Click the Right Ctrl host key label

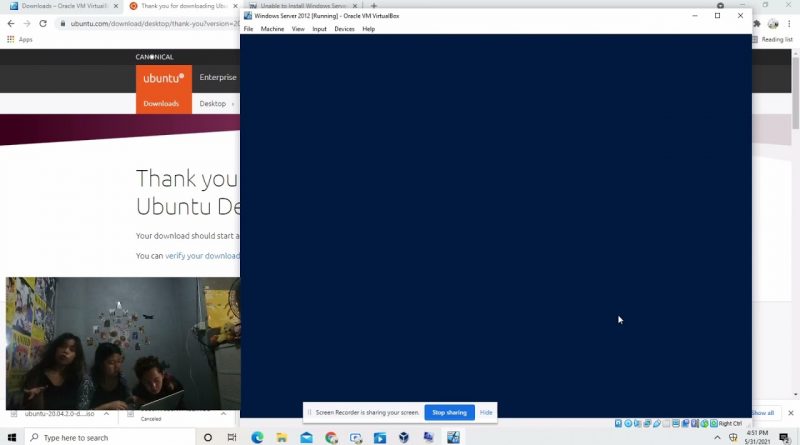(730, 424)
